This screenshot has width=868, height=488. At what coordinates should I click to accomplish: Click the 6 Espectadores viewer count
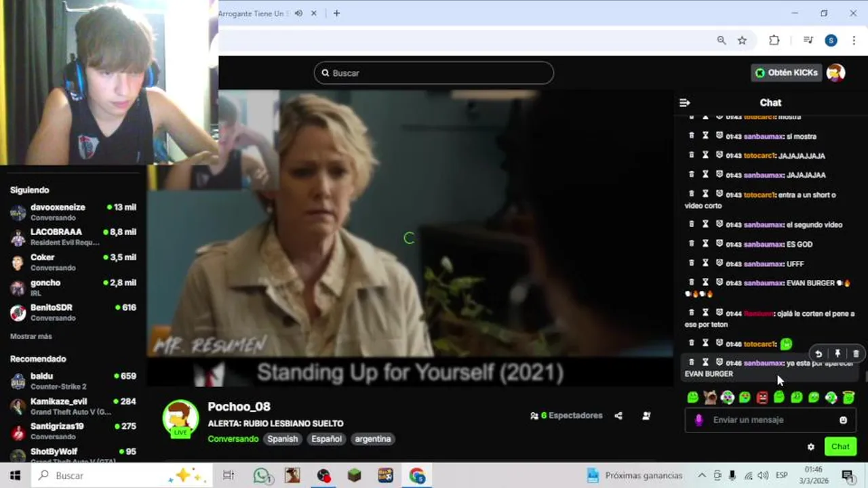pos(566,415)
